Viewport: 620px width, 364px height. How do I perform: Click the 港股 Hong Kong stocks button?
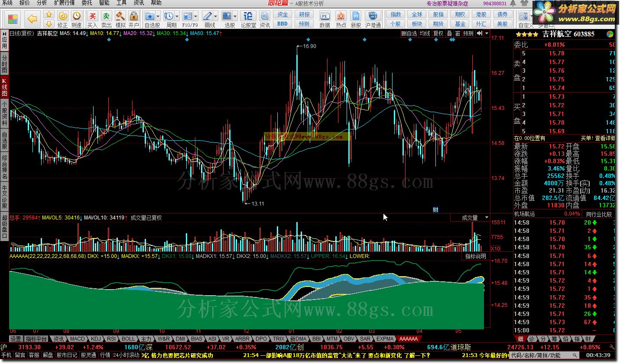[x=481, y=15]
